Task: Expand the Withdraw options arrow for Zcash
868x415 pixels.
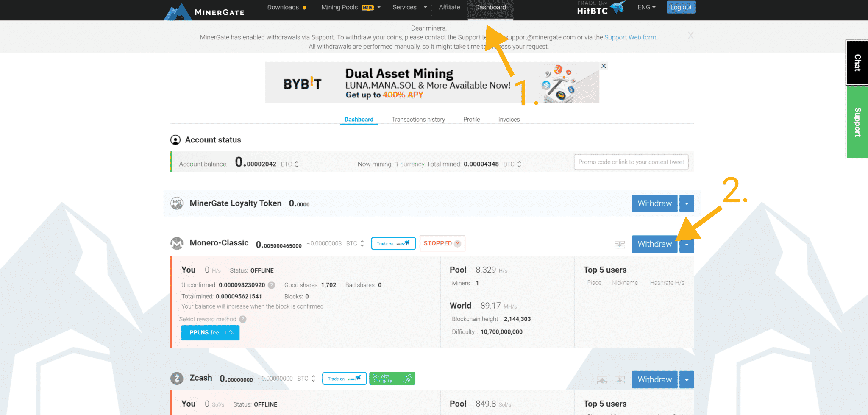Action: pos(687,380)
